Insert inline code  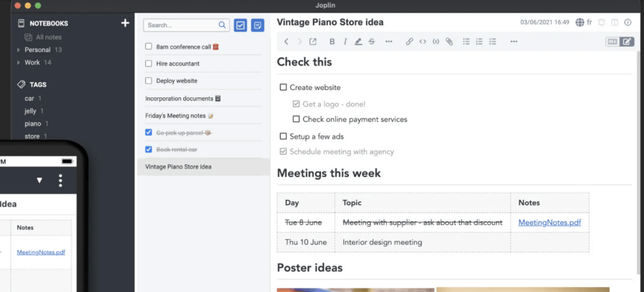click(422, 41)
